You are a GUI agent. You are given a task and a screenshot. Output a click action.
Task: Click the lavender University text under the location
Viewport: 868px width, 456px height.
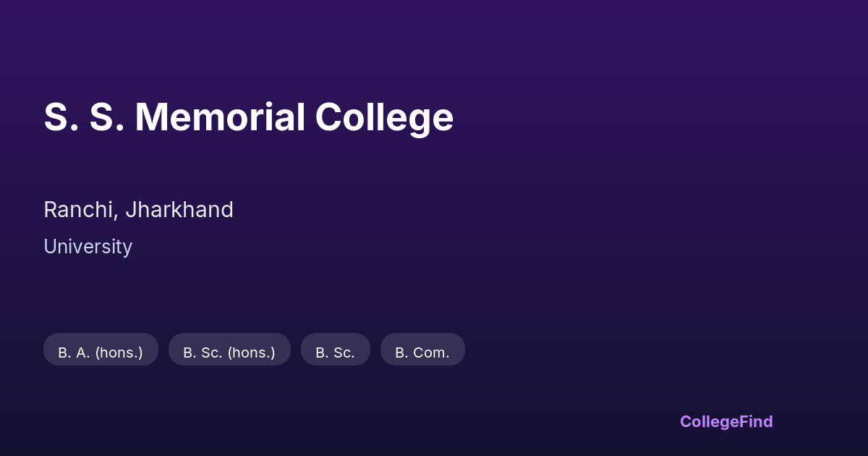[88, 247]
